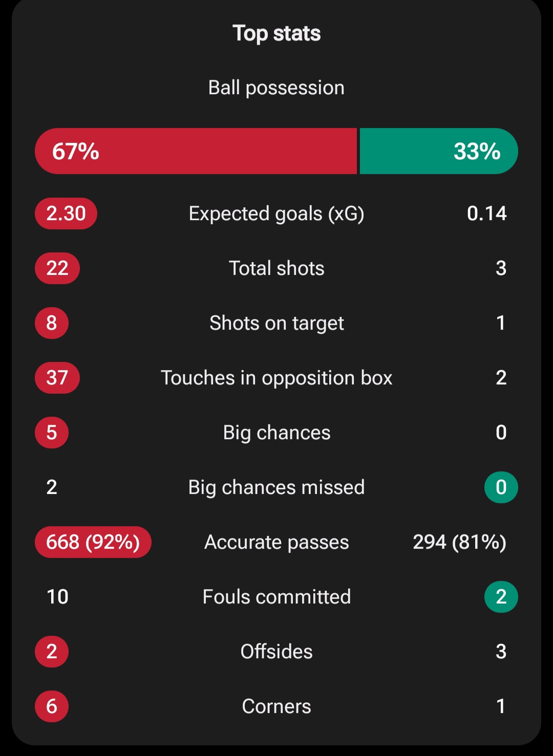Click the red 668 (92%) accurate passes badge

point(93,542)
